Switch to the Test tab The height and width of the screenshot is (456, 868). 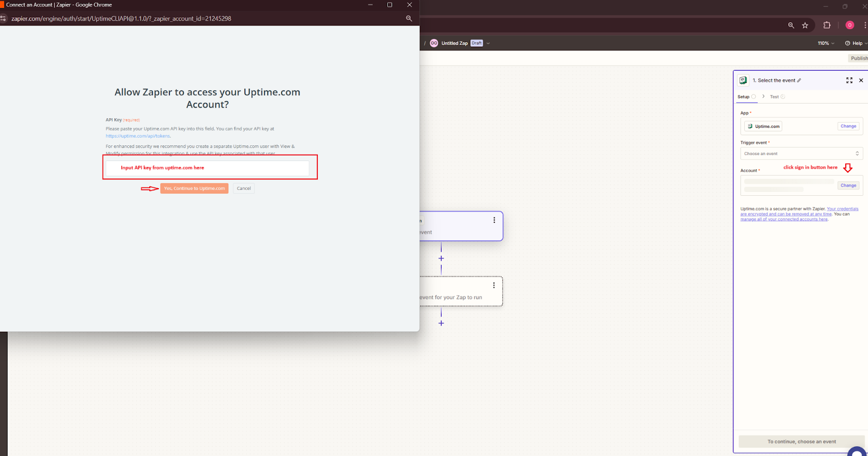(777, 97)
